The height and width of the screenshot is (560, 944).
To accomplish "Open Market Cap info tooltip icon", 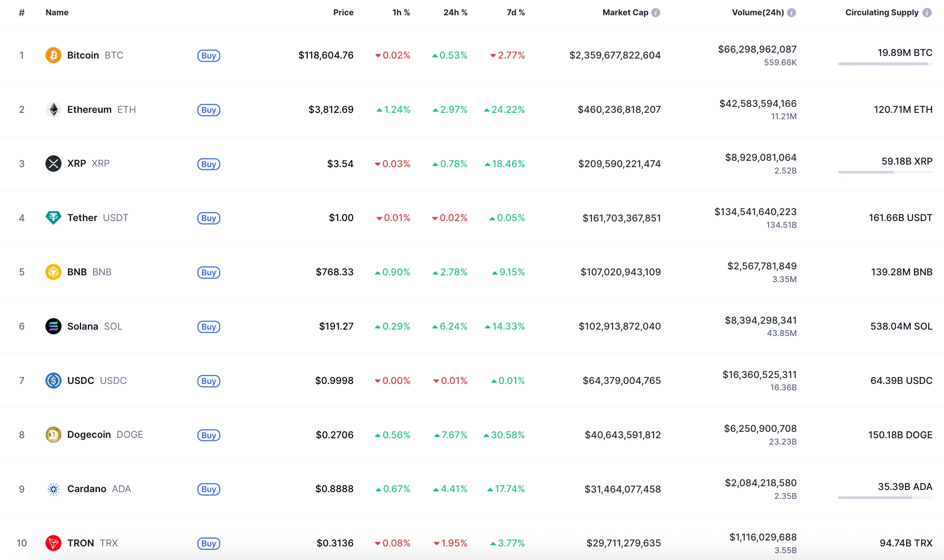I will (x=656, y=13).
